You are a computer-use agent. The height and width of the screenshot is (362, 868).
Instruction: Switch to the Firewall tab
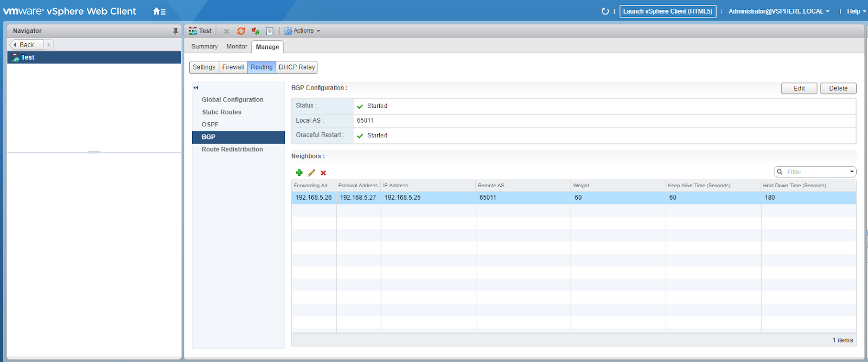tap(233, 67)
